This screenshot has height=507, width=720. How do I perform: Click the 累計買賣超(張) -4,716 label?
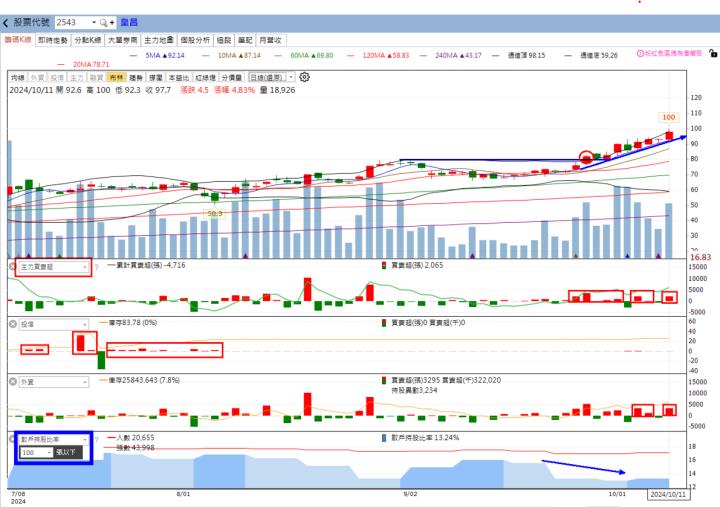[150, 265]
